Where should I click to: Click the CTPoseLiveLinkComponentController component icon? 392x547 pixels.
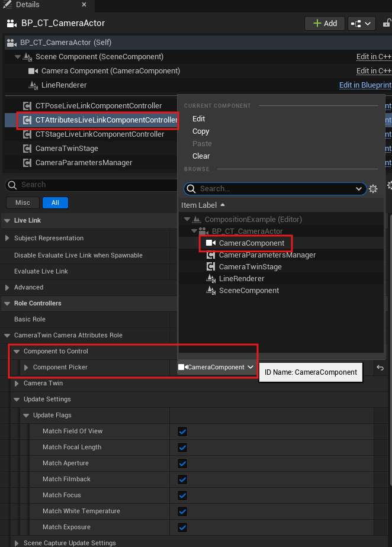(x=27, y=106)
